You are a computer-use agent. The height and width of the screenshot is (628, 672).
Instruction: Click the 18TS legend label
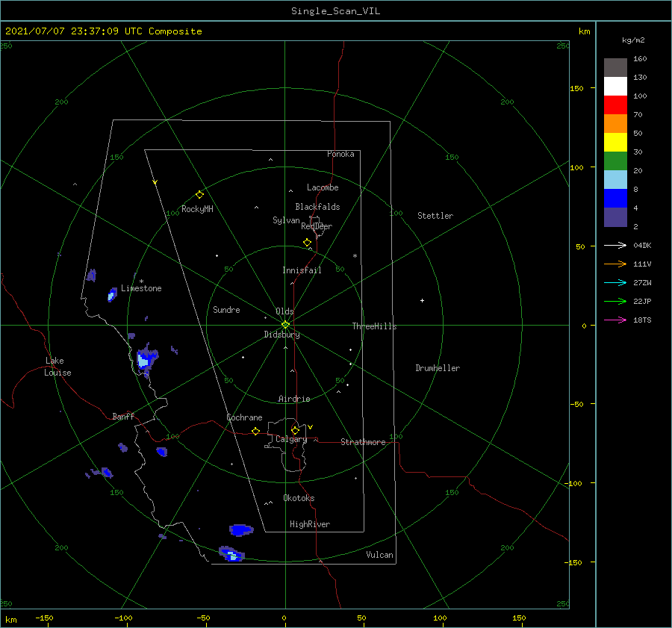(642, 320)
